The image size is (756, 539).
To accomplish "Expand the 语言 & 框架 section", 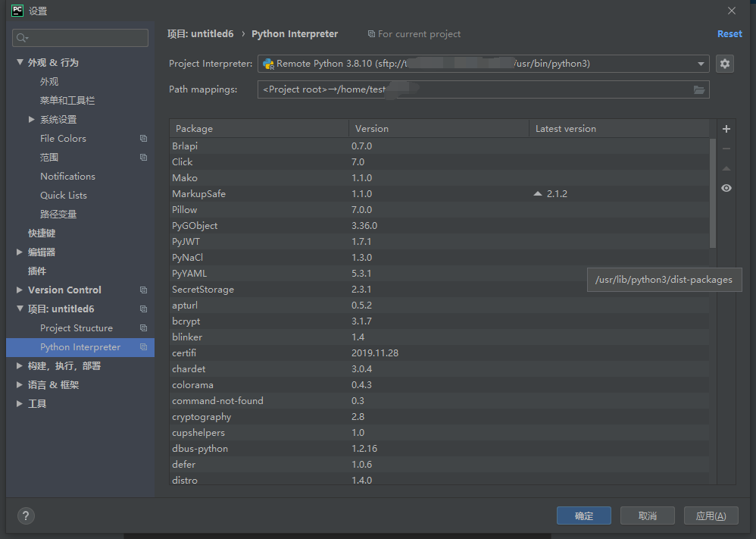I will pyautogui.click(x=19, y=384).
